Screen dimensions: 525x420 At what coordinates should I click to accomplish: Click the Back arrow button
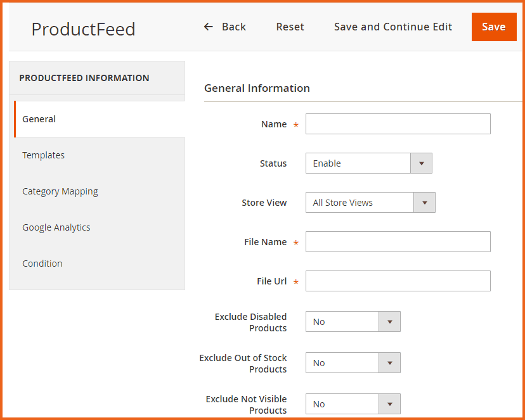tap(224, 27)
